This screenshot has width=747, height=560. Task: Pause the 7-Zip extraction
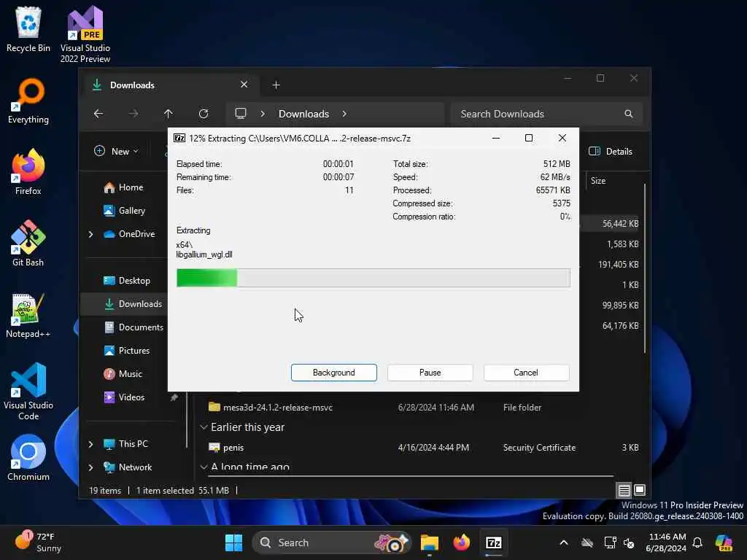tap(430, 373)
